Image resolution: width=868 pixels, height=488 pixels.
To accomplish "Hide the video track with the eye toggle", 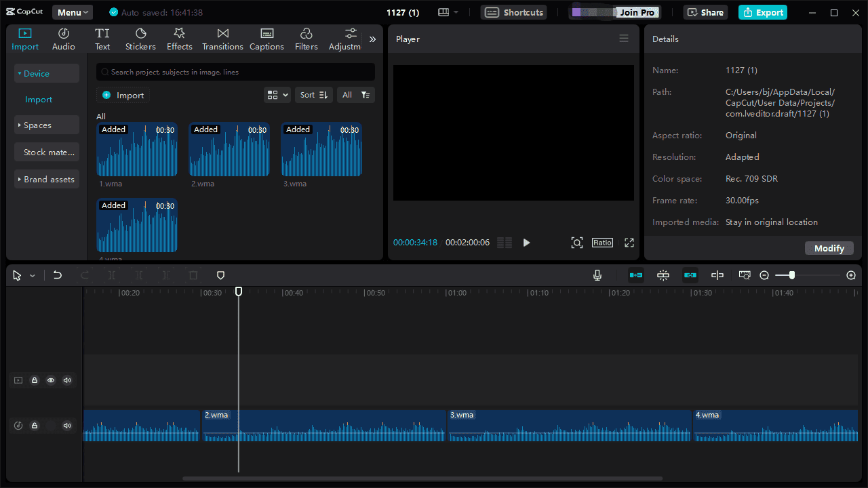I will [x=51, y=380].
